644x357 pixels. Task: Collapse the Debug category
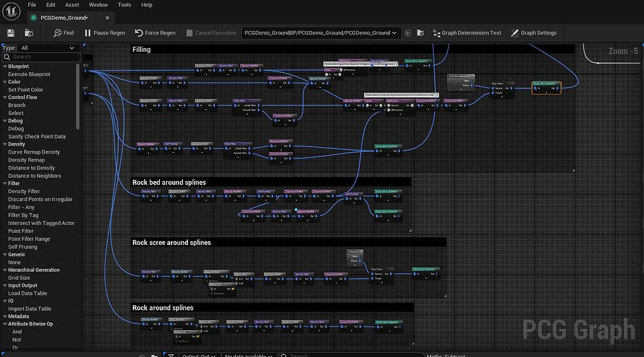coord(5,121)
